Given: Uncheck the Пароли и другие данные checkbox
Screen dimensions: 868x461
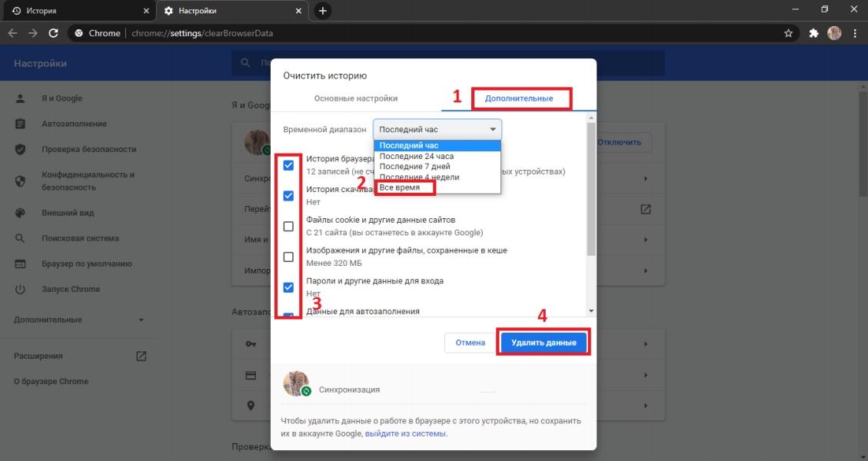Looking at the screenshot, I should pos(288,287).
